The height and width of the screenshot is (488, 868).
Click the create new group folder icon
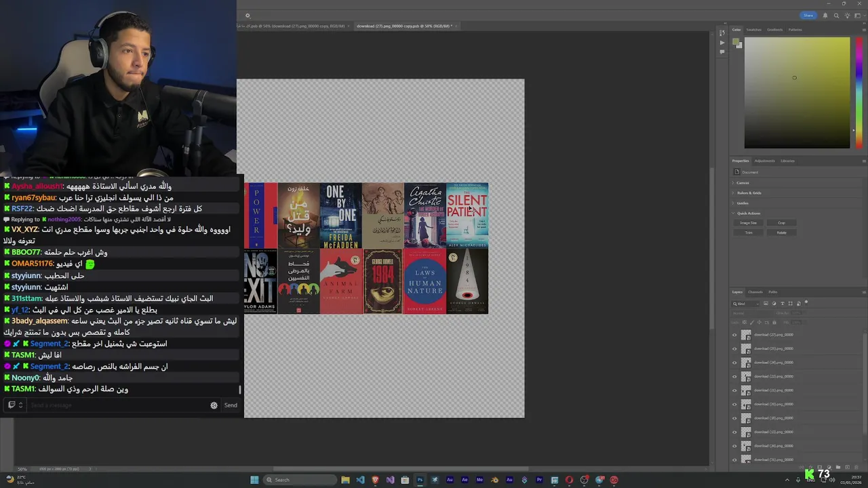[x=838, y=467]
